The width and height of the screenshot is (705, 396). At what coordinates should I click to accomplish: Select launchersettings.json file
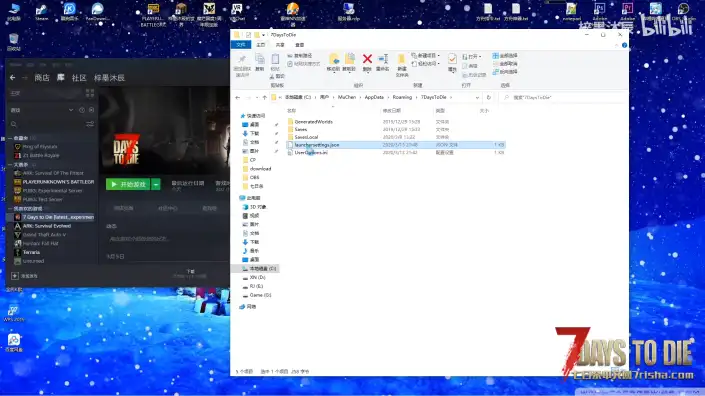(x=396, y=145)
